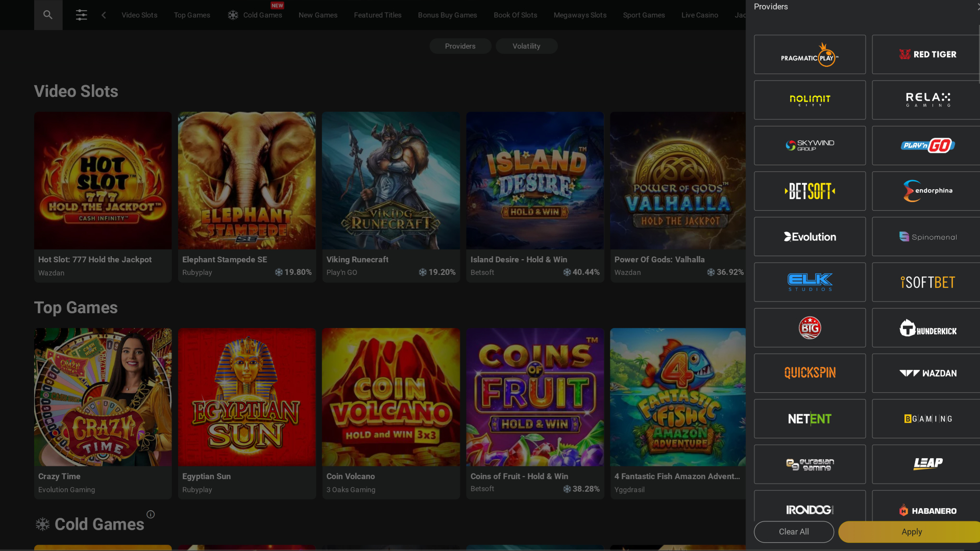Toggle the Wazdan provider filter

(928, 373)
